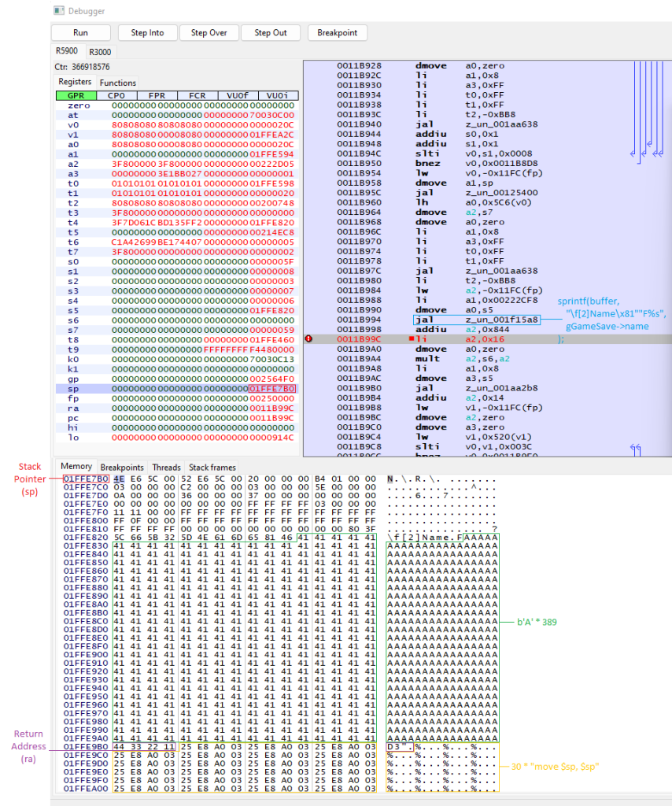Click the Step Into button
This screenshot has height=806, width=672.
tap(146, 33)
